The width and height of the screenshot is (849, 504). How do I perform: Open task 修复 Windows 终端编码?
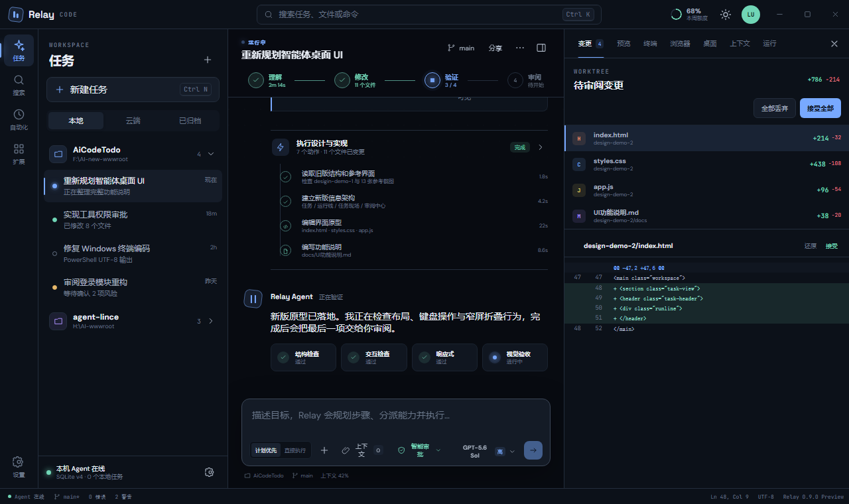133,253
